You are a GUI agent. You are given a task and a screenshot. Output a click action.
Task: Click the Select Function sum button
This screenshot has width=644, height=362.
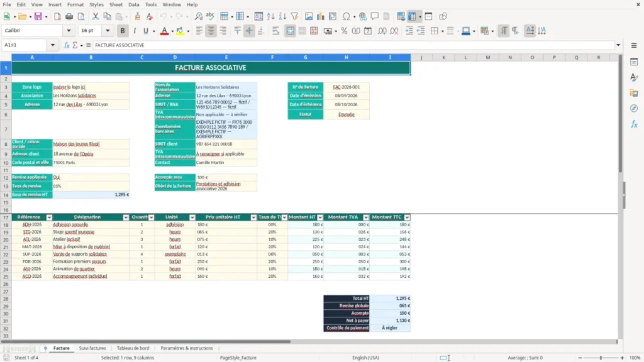click(75, 45)
